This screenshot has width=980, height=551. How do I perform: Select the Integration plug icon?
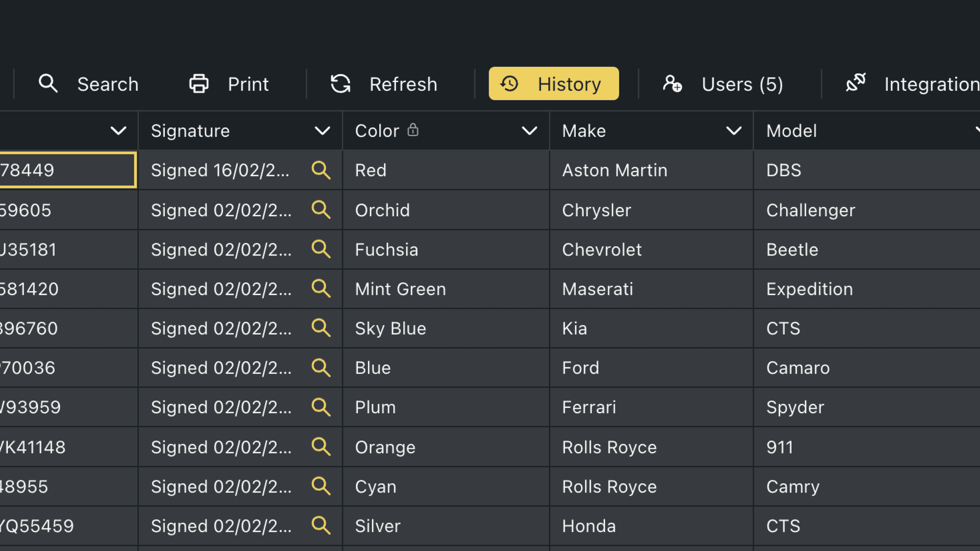click(856, 83)
